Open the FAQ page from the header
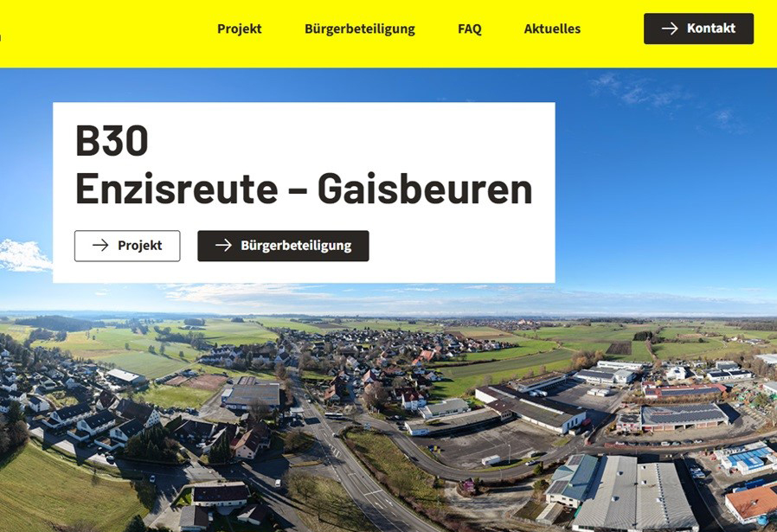777x532 pixels. pyautogui.click(x=469, y=29)
